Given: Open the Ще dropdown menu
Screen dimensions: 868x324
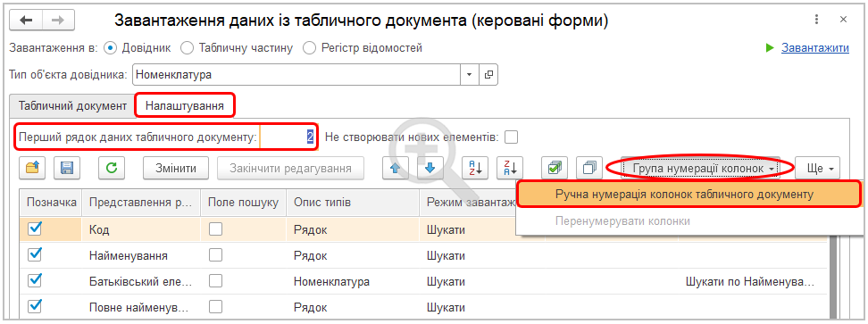Looking at the screenshot, I should [x=818, y=168].
